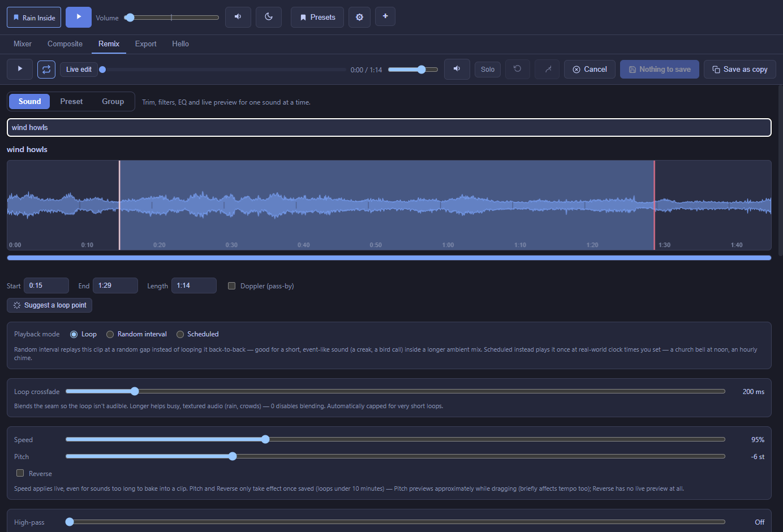Click Save as copy
Image resolution: width=783 pixels, height=532 pixels.
click(x=740, y=69)
